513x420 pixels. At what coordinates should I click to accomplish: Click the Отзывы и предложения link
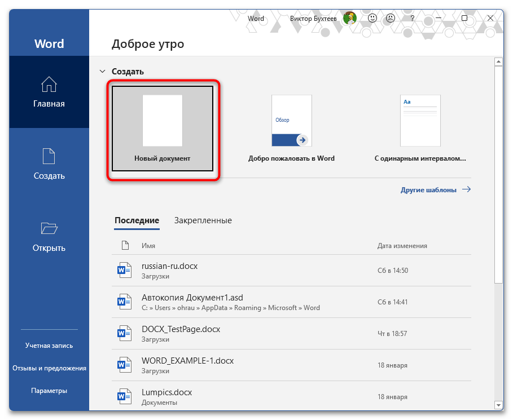[x=49, y=368]
